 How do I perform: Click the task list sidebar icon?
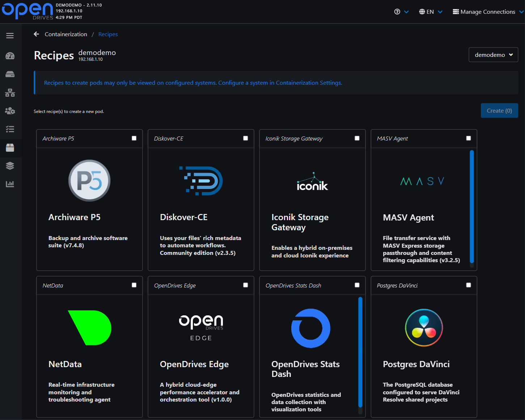point(10,129)
